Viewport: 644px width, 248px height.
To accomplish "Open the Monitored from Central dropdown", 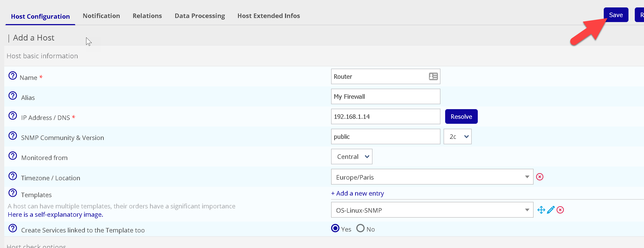I will pyautogui.click(x=352, y=156).
